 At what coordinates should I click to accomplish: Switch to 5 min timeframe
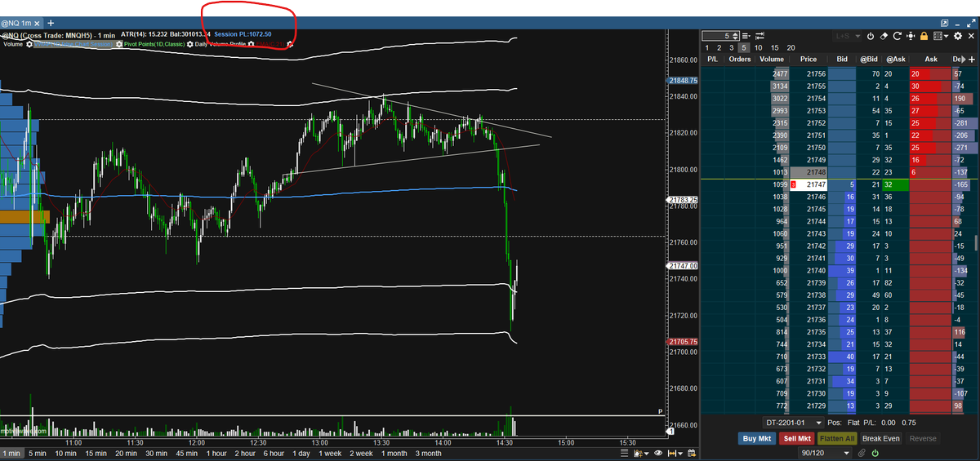click(38, 453)
